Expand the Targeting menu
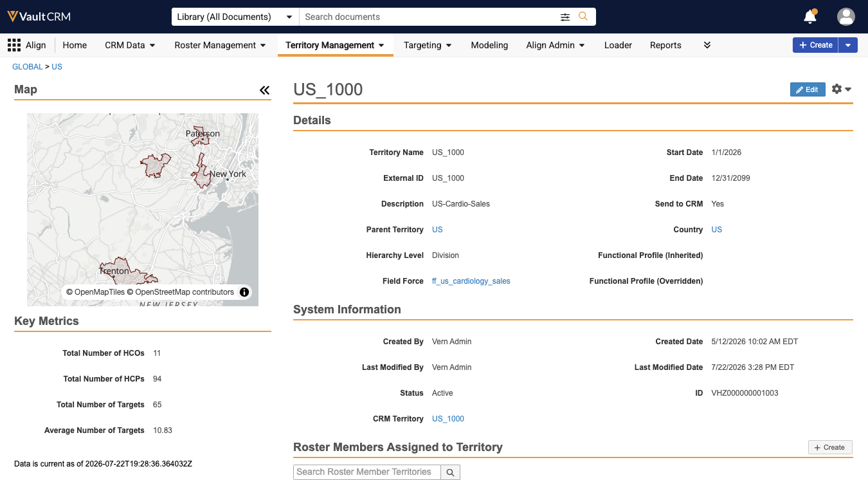Image resolution: width=868 pixels, height=480 pixels. (x=428, y=45)
